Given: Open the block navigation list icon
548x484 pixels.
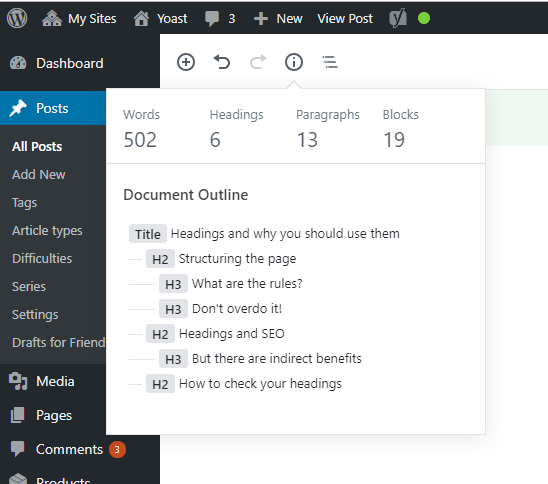Looking at the screenshot, I should [330, 63].
